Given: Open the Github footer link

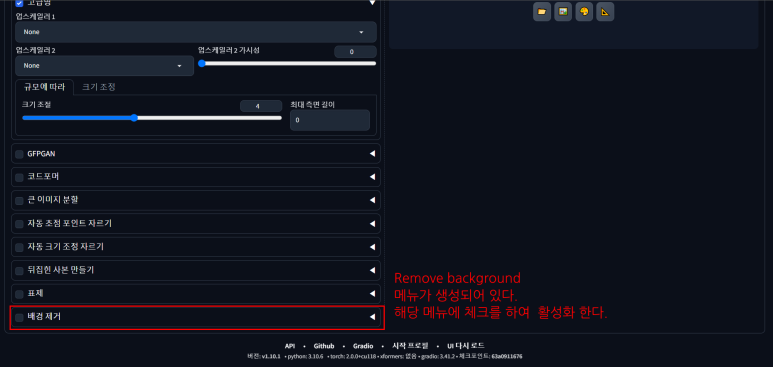Looking at the screenshot, I should click(324, 346).
